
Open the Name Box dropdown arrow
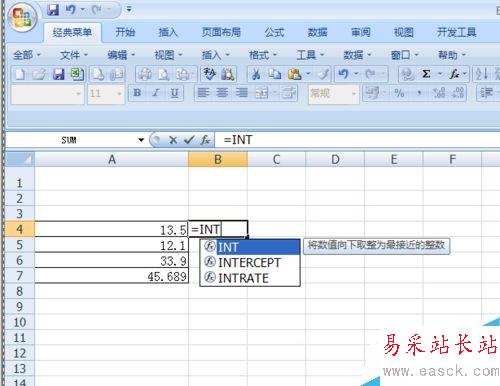[141, 140]
